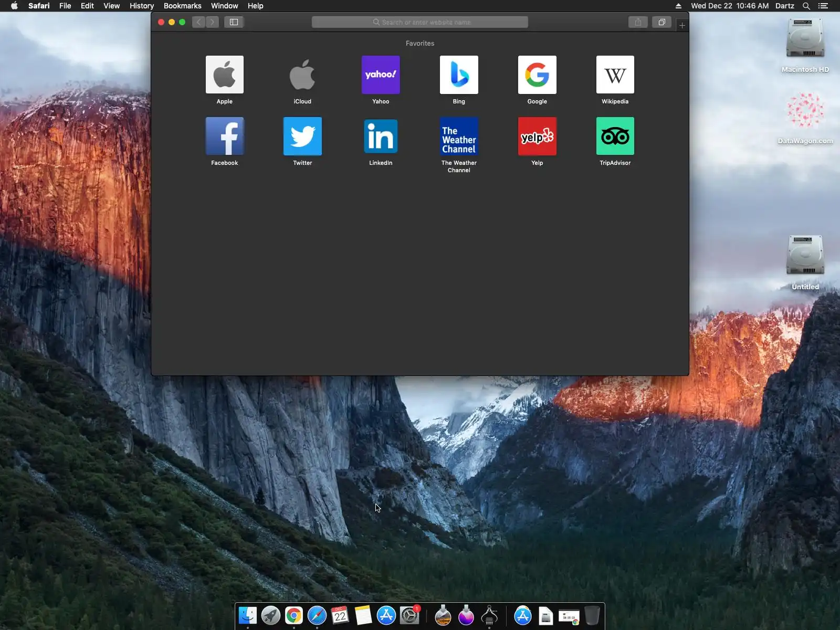Open the Edit menu
This screenshot has width=840, height=630.
(x=87, y=6)
